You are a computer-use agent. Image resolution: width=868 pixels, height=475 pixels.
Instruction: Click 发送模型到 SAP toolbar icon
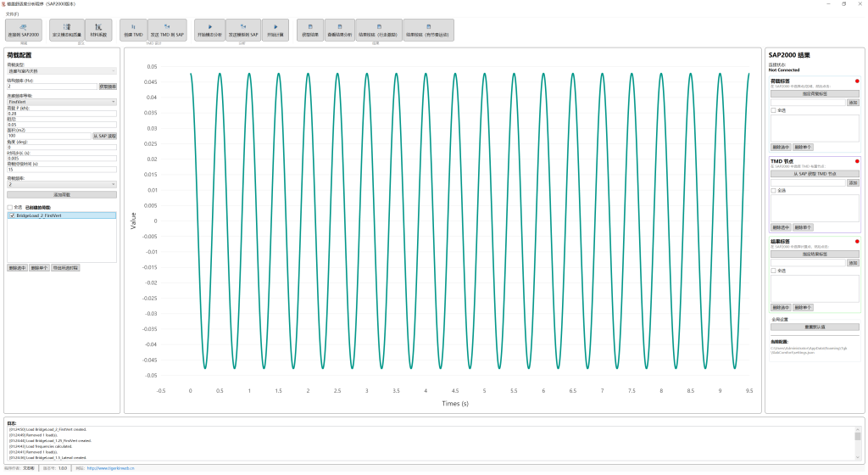(242, 31)
